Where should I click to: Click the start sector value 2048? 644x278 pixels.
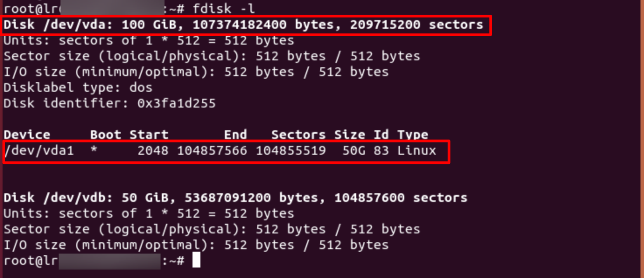tap(153, 151)
